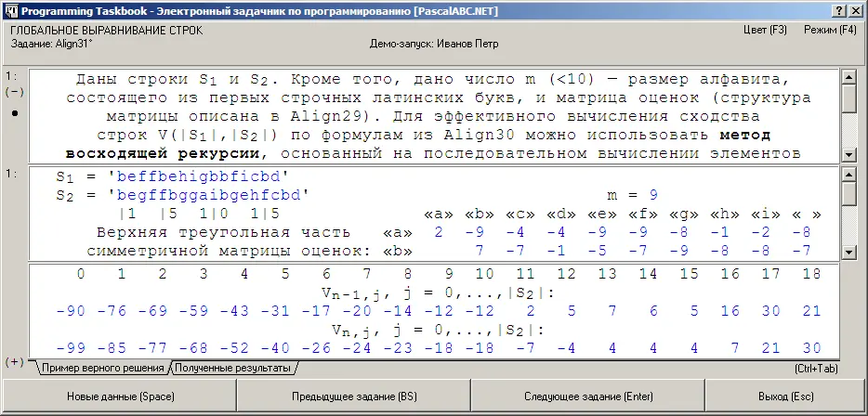The width and height of the screenshot is (868, 416).
Task: Go to Предыдущее задание (BS)
Action: [x=356, y=396]
